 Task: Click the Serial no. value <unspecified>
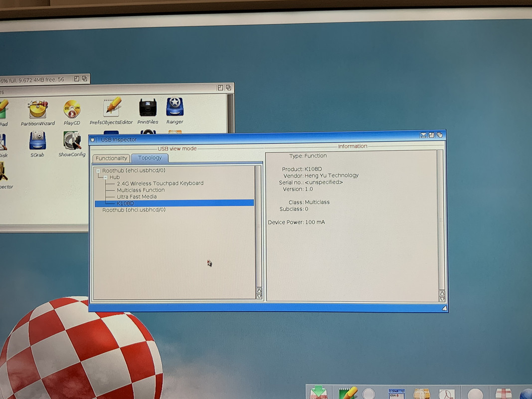[324, 182]
